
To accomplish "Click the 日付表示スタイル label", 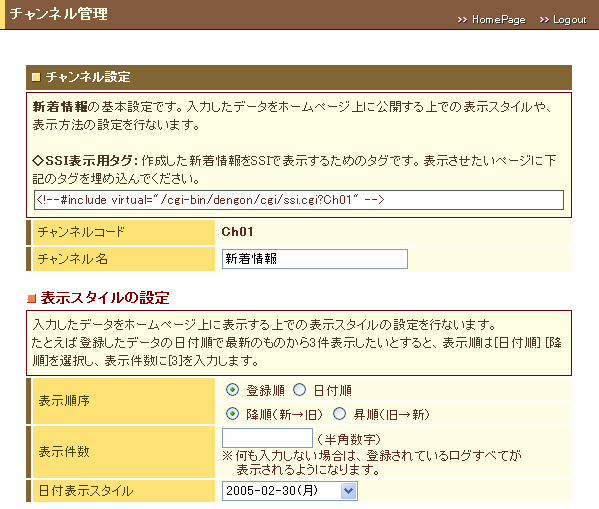I will tap(86, 491).
